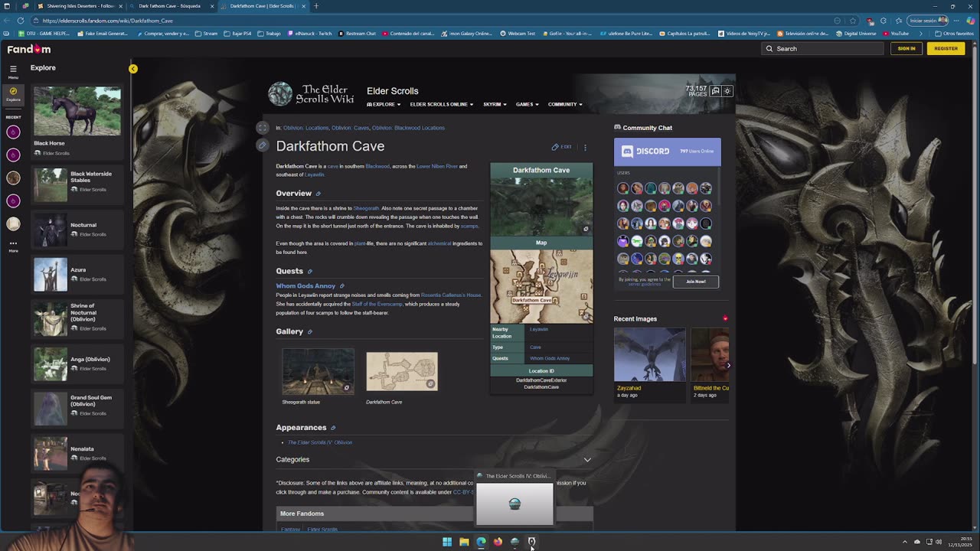Click the browser address bar URL
This screenshot has width=980, height=551.
tap(108, 21)
